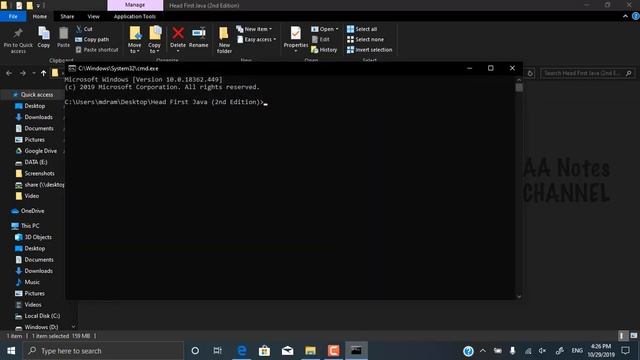
Task: Open the Application Tools tab
Action: [x=135, y=16]
